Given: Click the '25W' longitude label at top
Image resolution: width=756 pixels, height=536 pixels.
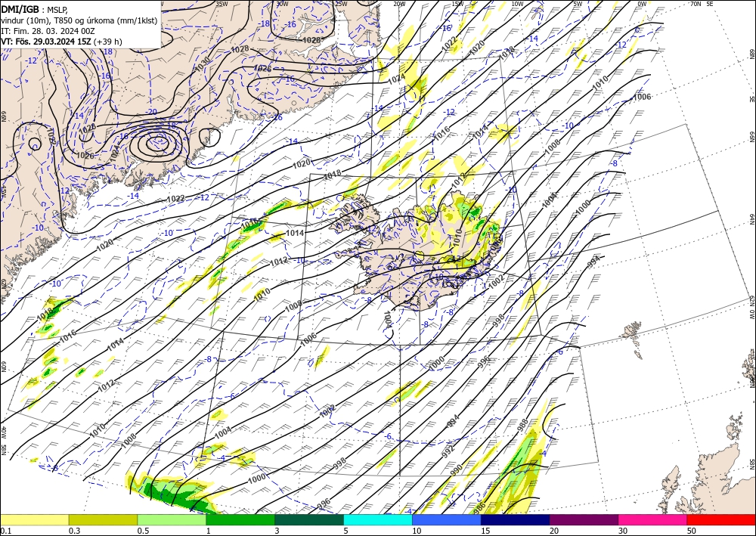Looking at the screenshot, I should tap(341, 4).
